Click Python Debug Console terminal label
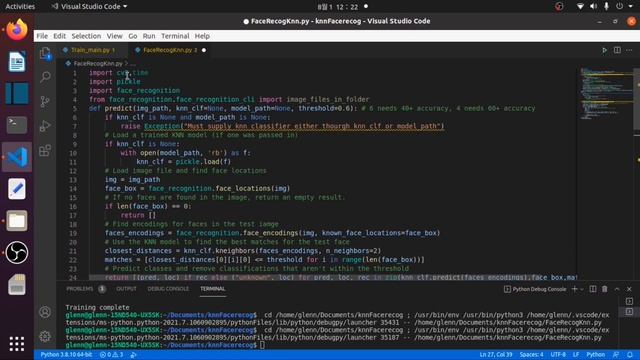 click(539, 289)
